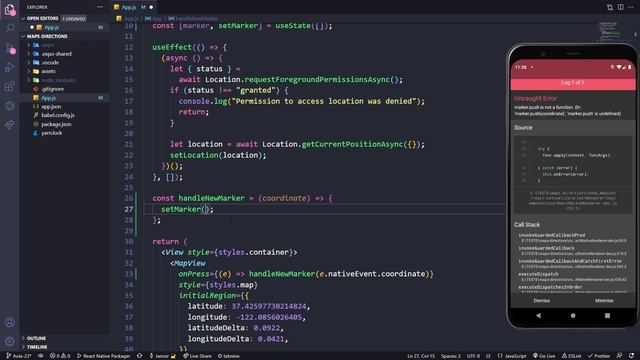The height and width of the screenshot is (360, 640).
Task: Open app.json in explorer
Action: (51, 107)
